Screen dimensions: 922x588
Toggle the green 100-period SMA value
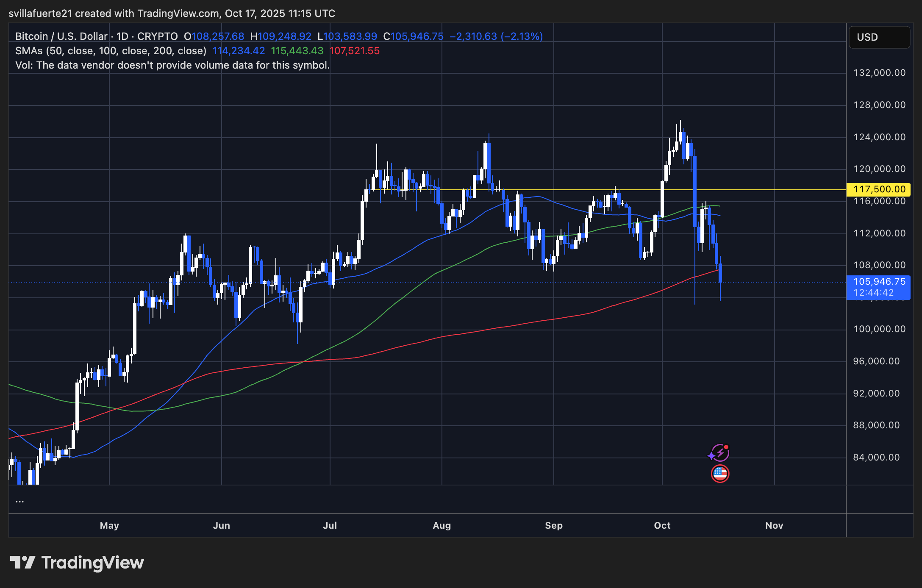297,51
